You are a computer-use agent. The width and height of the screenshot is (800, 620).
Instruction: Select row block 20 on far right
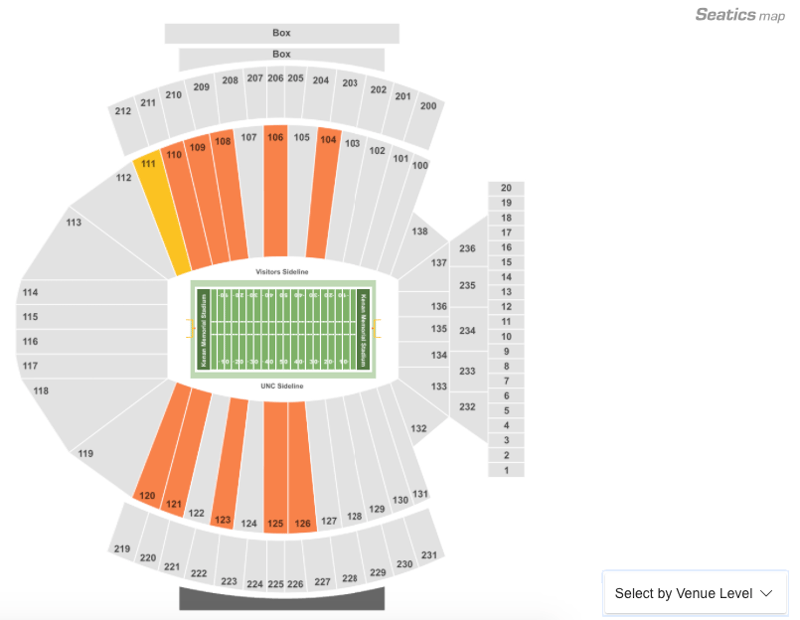(506, 188)
